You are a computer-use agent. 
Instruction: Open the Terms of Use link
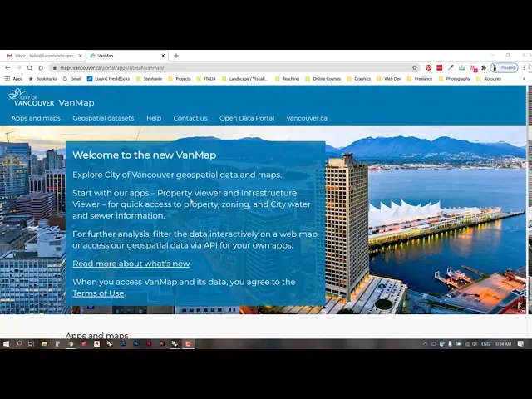[x=98, y=293]
